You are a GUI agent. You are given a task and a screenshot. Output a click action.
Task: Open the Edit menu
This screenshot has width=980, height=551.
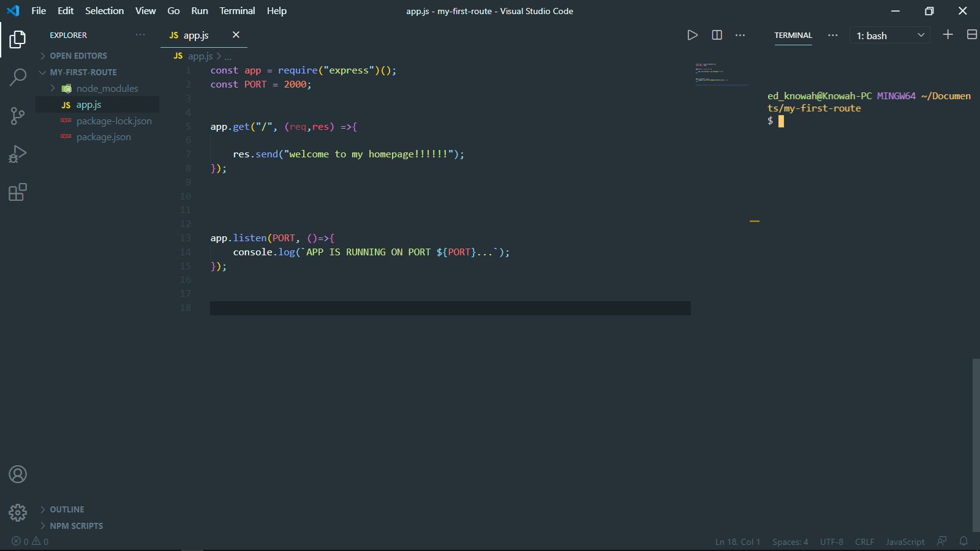tap(66, 10)
